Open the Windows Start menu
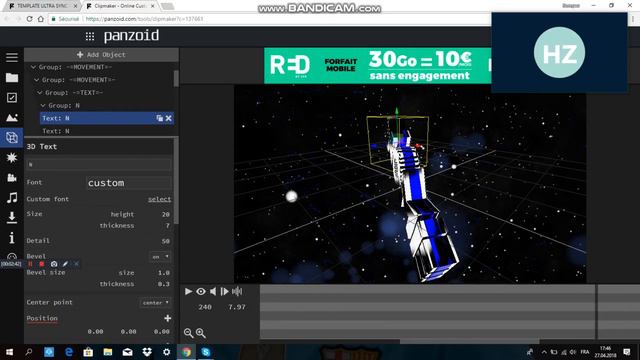Image resolution: width=640 pixels, height=360 pixels. click(9, 352)
